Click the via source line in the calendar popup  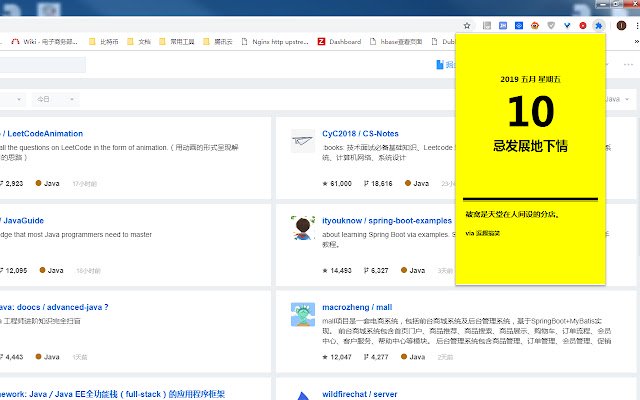[482, 233]
